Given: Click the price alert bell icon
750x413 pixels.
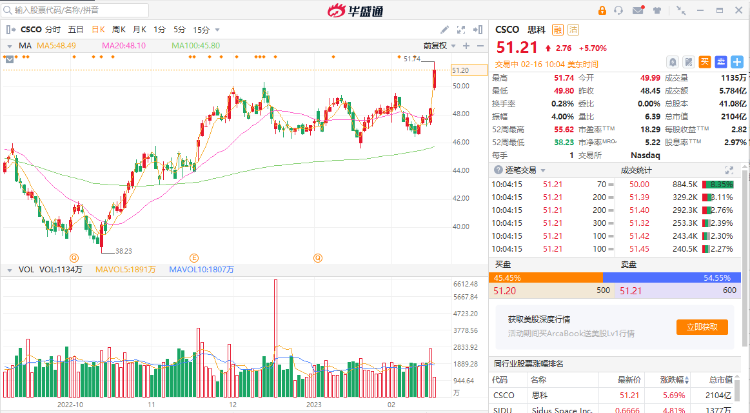Looking at the screenshot, I should 672,61.
